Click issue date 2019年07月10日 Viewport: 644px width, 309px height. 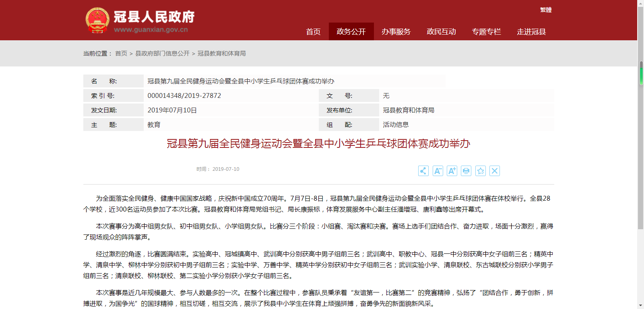[172, 110]
